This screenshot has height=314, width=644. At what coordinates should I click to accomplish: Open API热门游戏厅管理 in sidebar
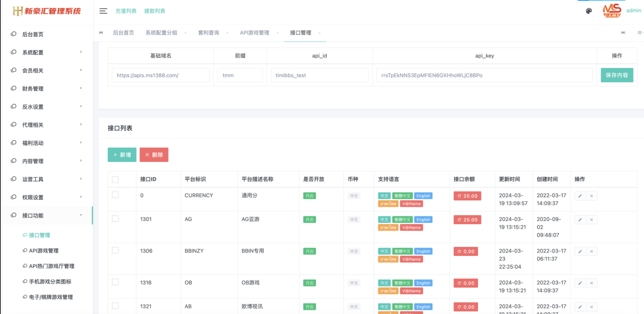click(x=52, y=266)
